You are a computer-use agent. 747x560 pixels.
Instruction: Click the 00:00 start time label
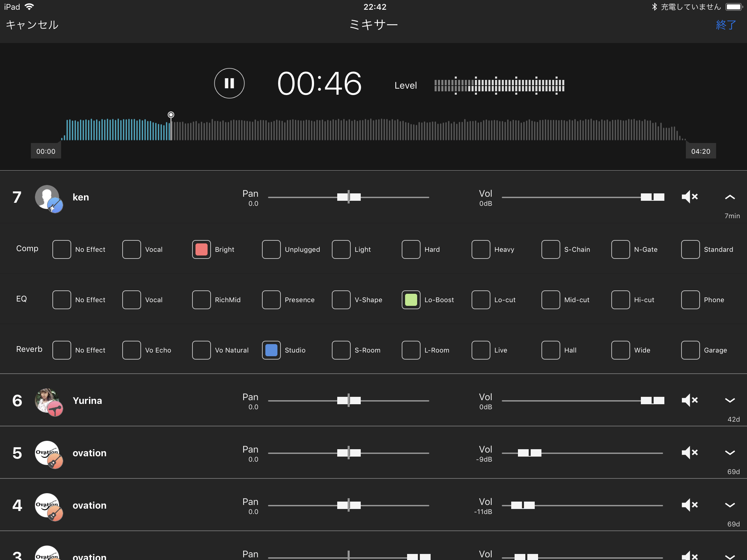[x=46, y=151]
